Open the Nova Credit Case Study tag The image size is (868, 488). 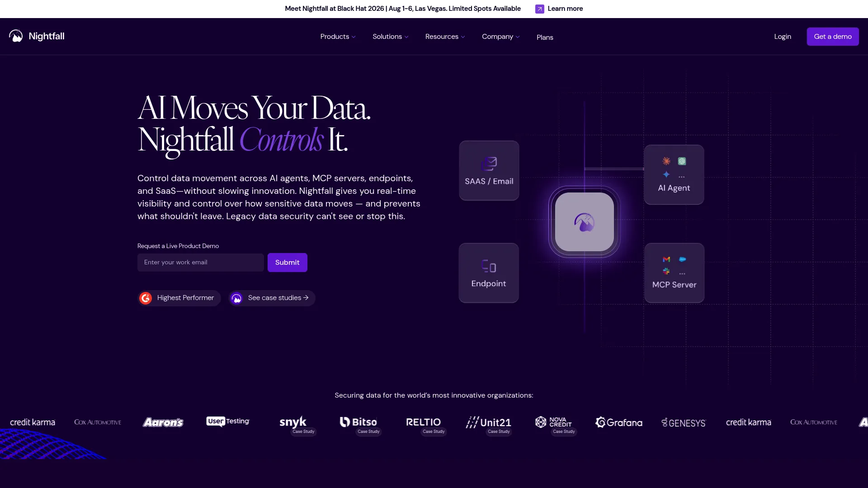pos(564,432)
